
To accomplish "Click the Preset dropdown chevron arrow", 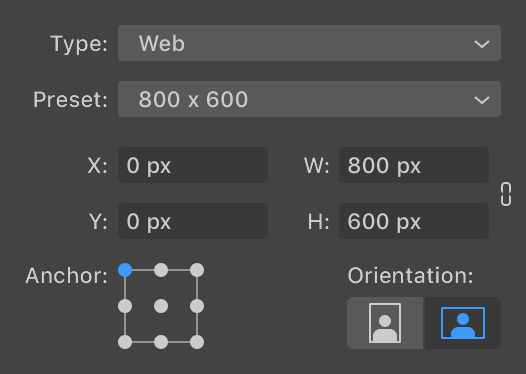I will (482, 100).
